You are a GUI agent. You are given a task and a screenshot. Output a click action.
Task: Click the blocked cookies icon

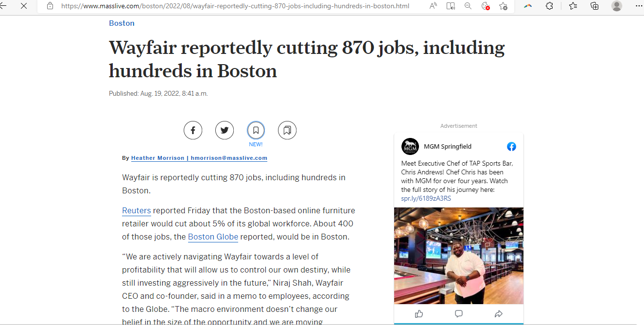pyautogui.click(x=485, y=6)
